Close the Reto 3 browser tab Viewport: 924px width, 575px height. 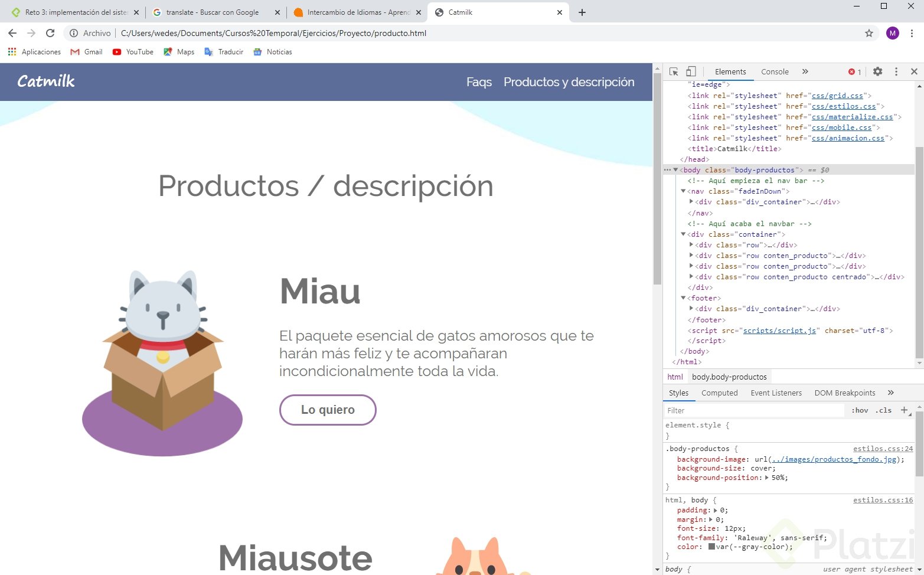pos(136,12)
